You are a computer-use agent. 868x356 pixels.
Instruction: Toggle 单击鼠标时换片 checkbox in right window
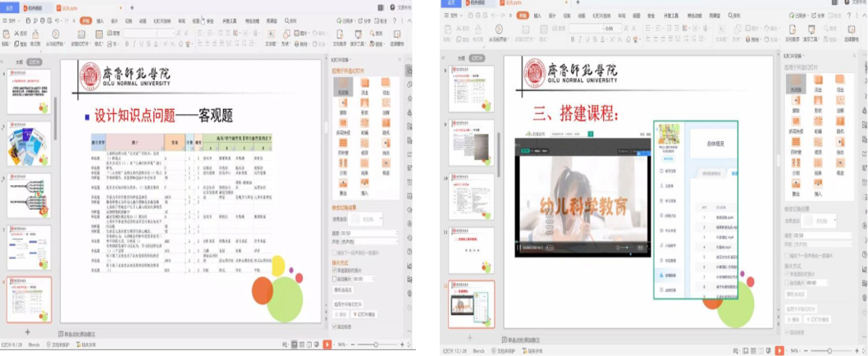coord(786,274)
